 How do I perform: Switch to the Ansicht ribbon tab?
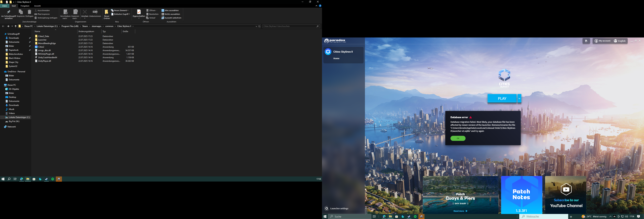tap(37, 6)
